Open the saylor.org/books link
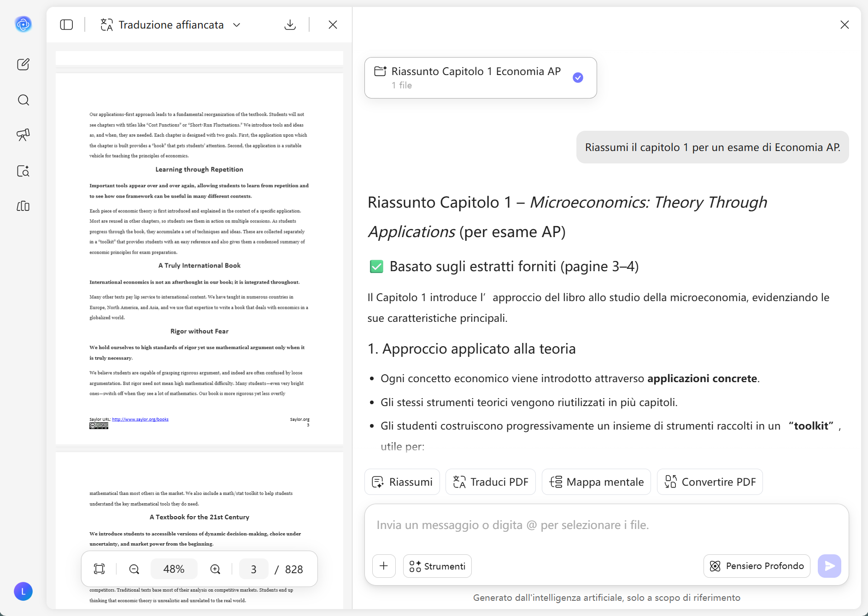Viewport: 868px width, 616px height. [x=140, y=419]
